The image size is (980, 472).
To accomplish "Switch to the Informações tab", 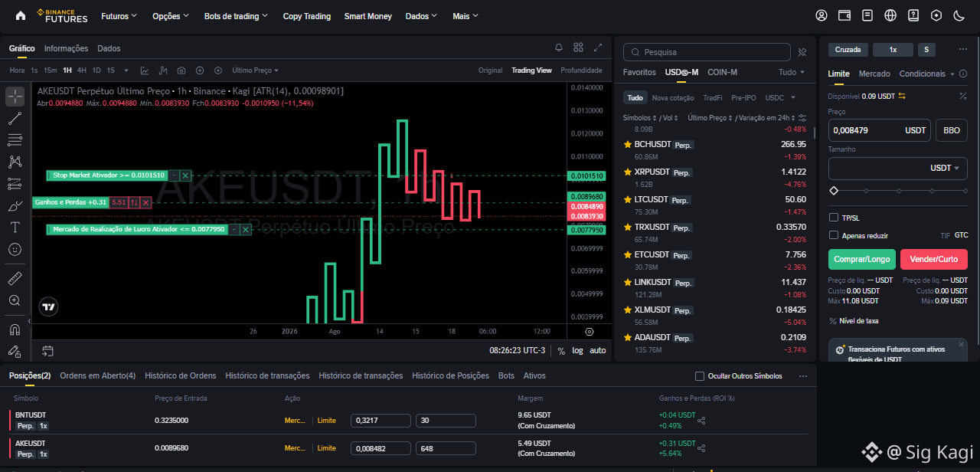I will [x=66, y=48].
